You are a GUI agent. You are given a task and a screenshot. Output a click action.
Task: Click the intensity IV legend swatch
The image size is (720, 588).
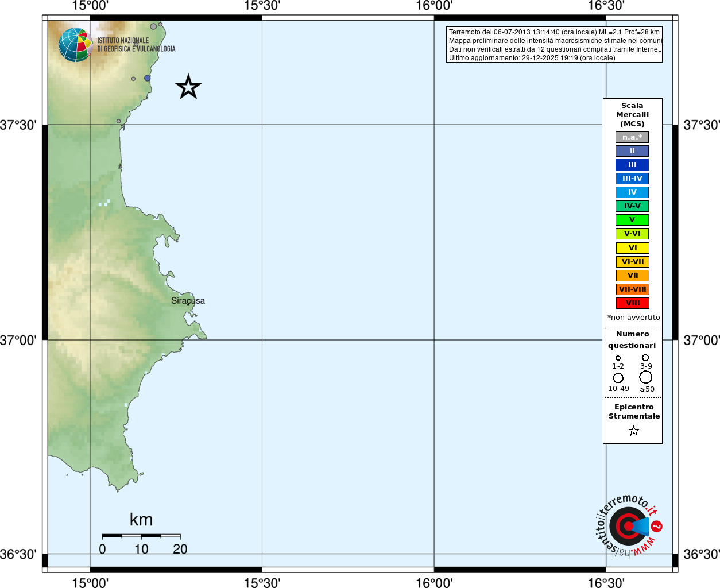[632, 192]
